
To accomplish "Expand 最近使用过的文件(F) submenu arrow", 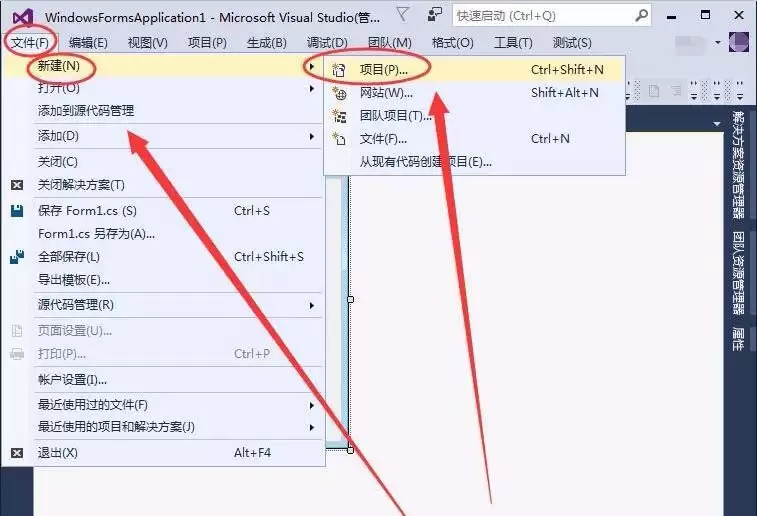I will point(312,405).
